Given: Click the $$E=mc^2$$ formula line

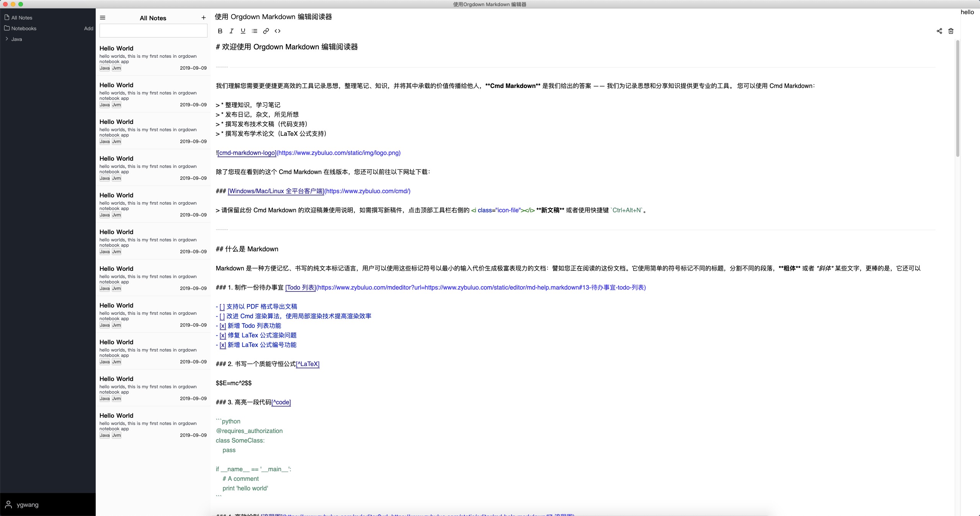Looking at the screenshot, I should pos(234,383).
